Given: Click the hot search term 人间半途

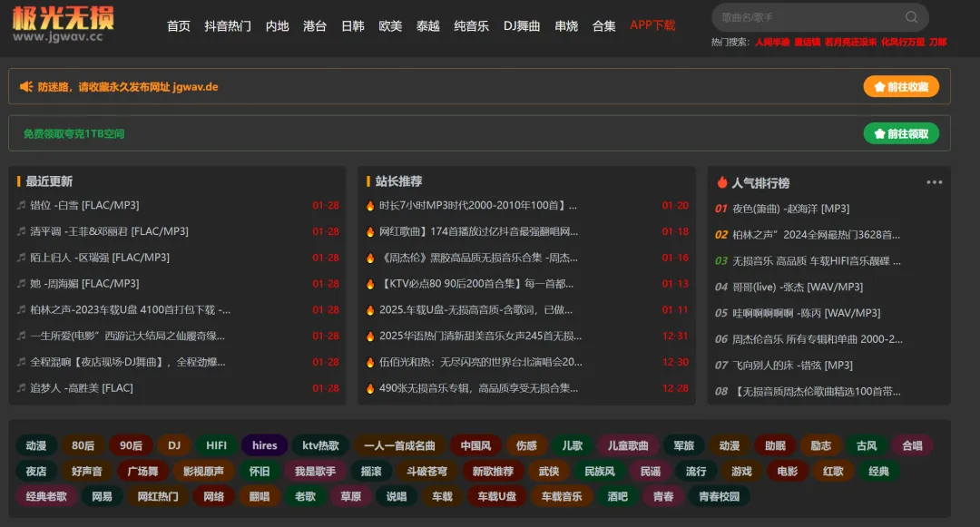Looking at the screenshot, I should pos(772,42).
